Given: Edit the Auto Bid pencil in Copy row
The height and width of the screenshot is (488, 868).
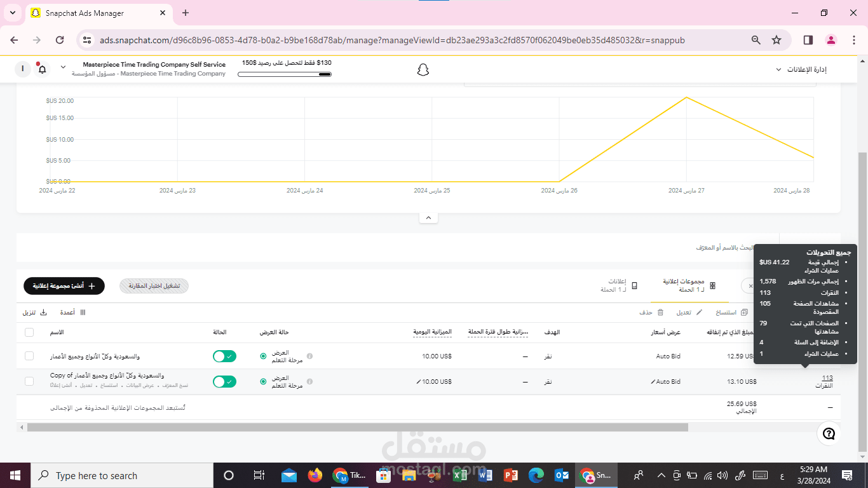Looking at the screenshot, I should pyautogui.click(x=653, y=382).
